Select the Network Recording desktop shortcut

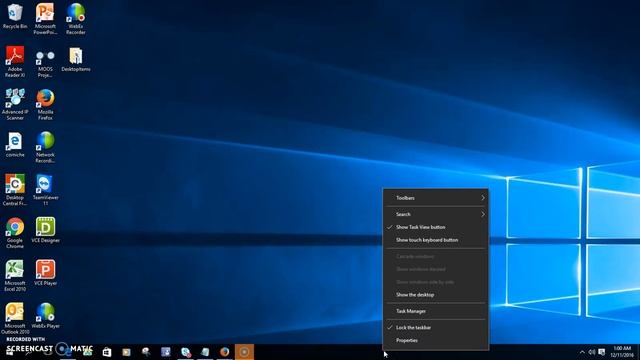point(45,147)
